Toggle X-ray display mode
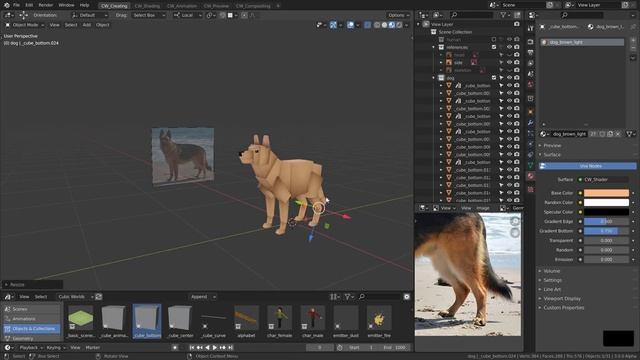640x360 pixels. click(x=367, y=25)
